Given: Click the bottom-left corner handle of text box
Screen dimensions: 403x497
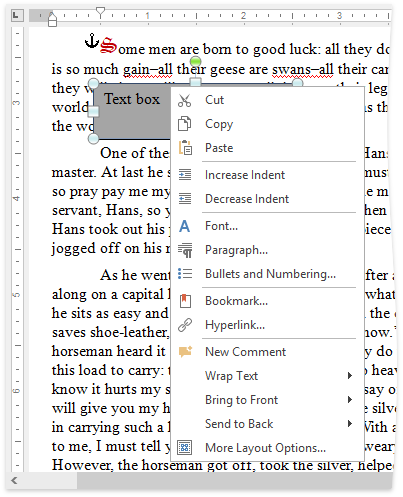Looking at the screenshot, I should click(x=94, y=138).
